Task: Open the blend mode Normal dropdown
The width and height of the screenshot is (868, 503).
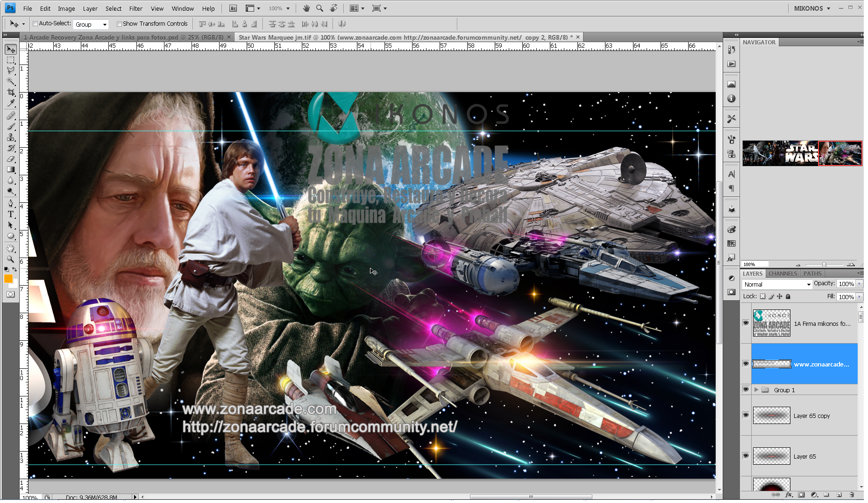Action: click(x=777, y=284)
